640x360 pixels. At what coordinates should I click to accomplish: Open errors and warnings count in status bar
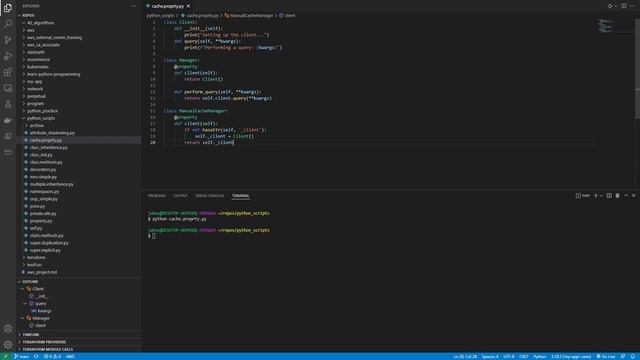pos(52,357)
